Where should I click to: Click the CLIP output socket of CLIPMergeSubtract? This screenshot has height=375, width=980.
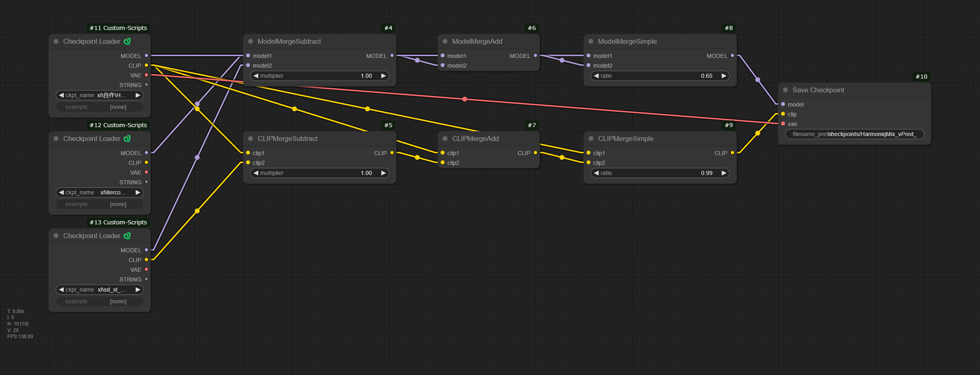click(x=392, y=153)
